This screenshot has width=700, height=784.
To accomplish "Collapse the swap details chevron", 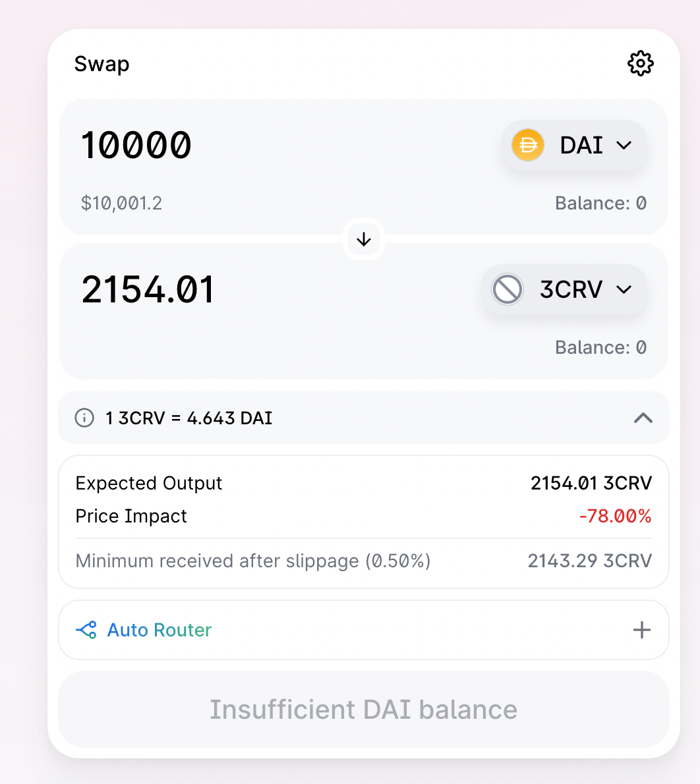I will click(x=643, y=418).
